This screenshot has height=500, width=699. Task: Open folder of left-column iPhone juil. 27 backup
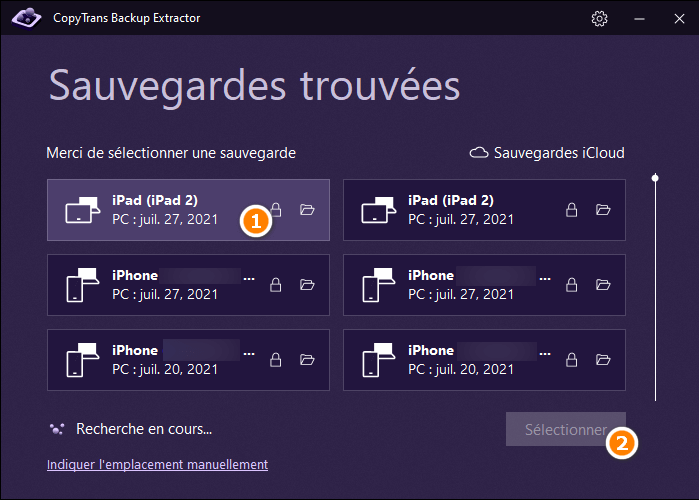pos(307,284)
